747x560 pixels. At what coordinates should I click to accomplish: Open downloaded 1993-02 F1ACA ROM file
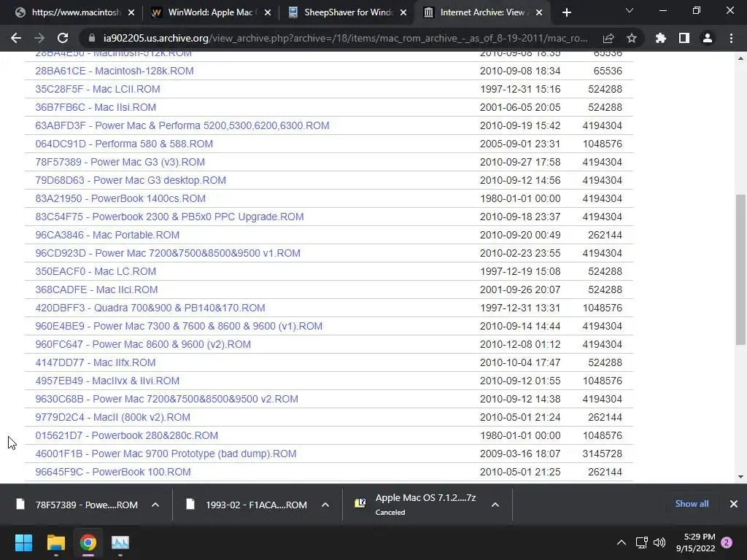tap(248, 505)
